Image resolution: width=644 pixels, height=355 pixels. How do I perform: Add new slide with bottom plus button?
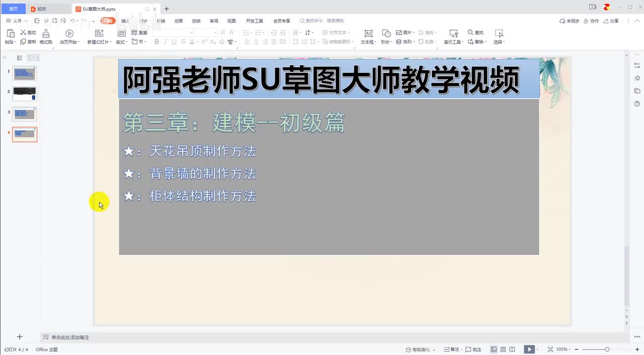(20, 337)
